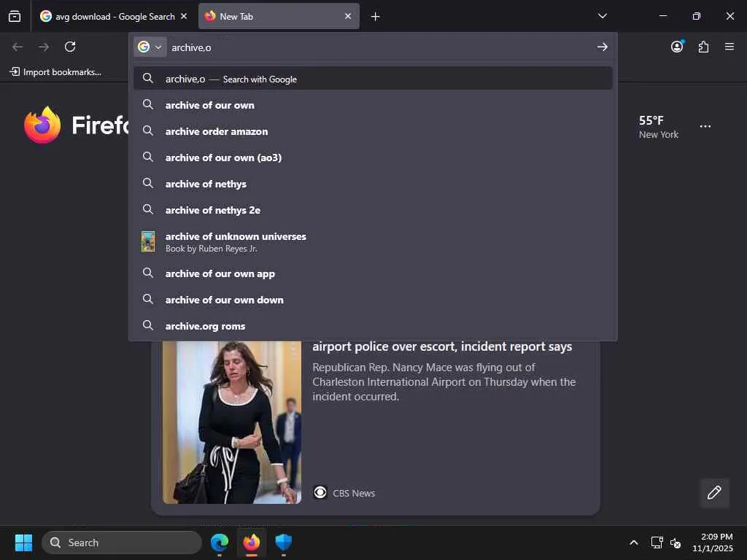The width and height of the screenshot is (747, 560).
Task: Choose archive of unknown universes book suggestion
Action: point(373,241)
